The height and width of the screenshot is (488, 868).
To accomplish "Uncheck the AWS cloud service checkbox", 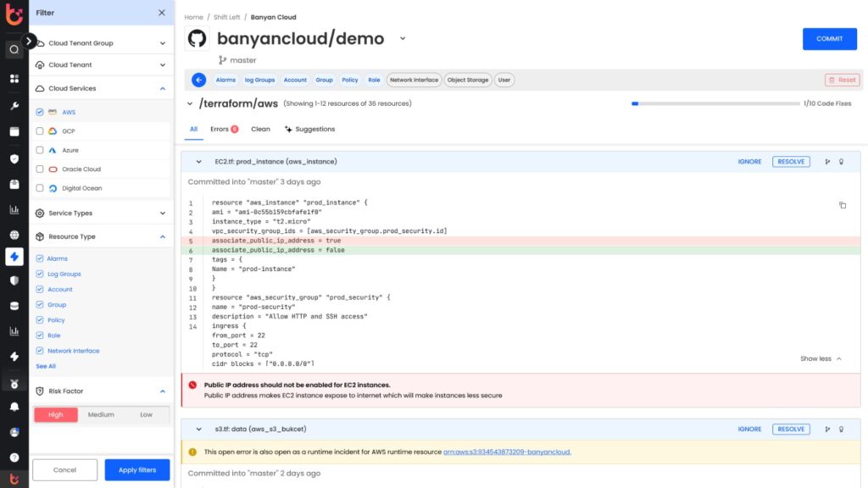I will coord(40,112).
